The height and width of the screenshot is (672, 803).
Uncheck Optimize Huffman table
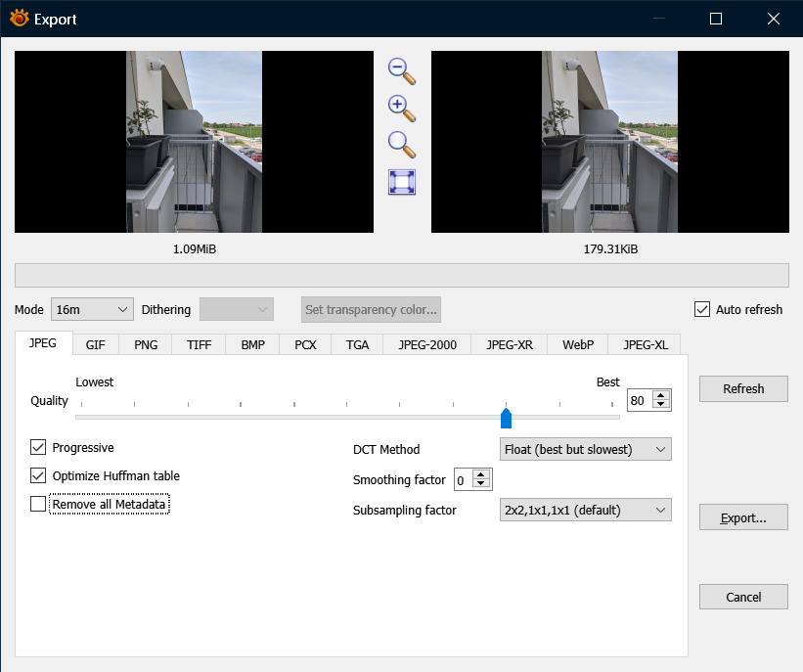(x=38, y=475)
